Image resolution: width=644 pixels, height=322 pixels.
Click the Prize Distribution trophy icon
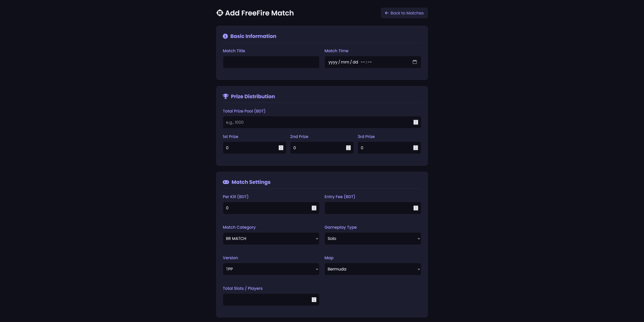[x=225, y=96]
